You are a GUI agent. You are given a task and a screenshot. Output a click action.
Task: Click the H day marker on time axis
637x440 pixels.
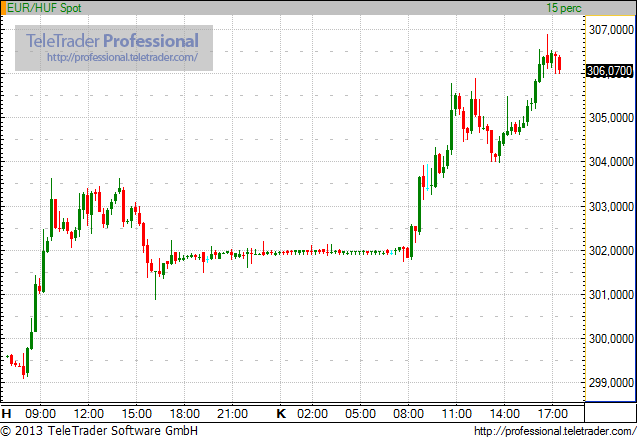(x=6, y=414)
